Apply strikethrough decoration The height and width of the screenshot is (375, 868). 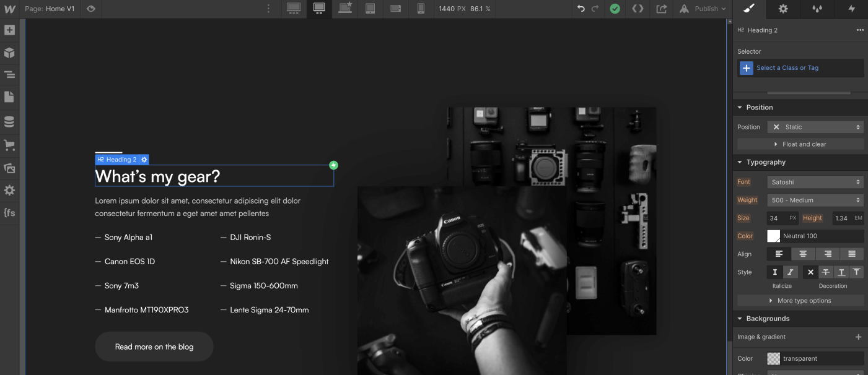pos(825,272)
